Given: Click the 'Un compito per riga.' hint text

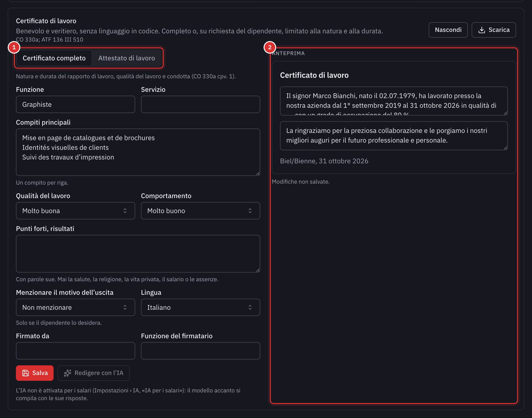Looking at the screenshot, I should [42, 183].
